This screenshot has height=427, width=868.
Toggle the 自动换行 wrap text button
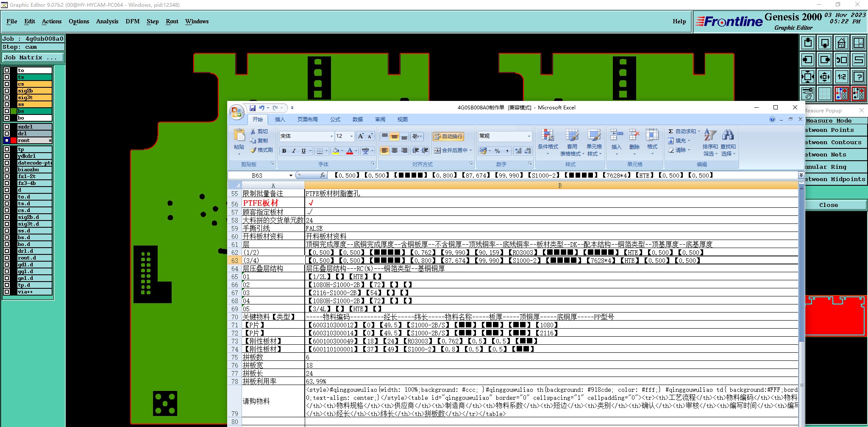[448, 136]
